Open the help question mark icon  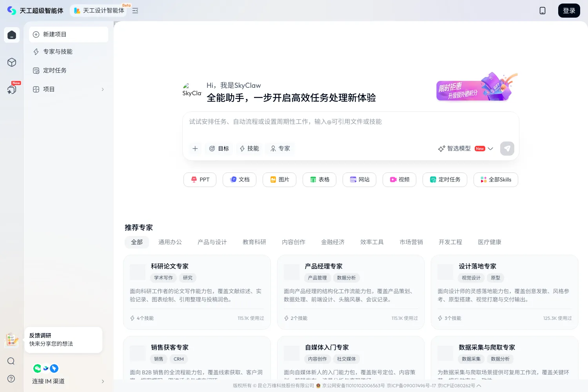point(11,379)
